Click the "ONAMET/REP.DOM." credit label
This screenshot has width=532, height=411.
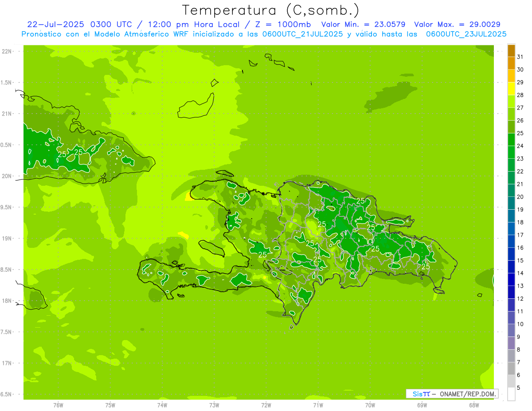pyautogui.click(x=467, y=394)
